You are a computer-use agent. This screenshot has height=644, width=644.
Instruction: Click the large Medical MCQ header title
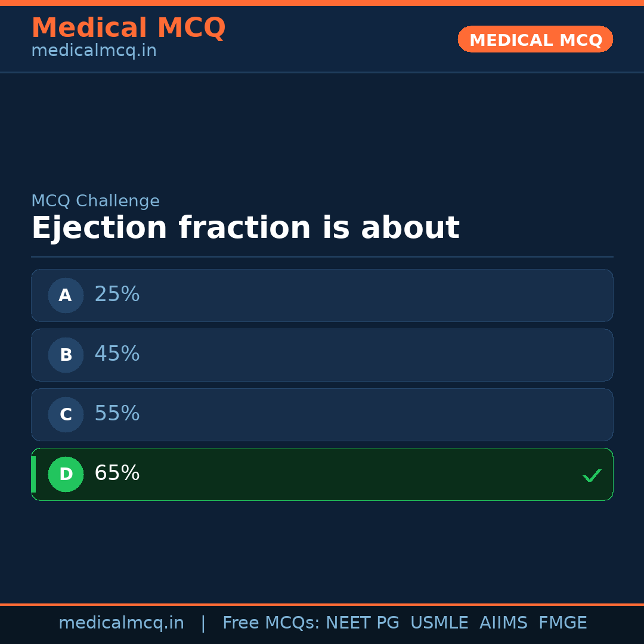click(128, 28)
